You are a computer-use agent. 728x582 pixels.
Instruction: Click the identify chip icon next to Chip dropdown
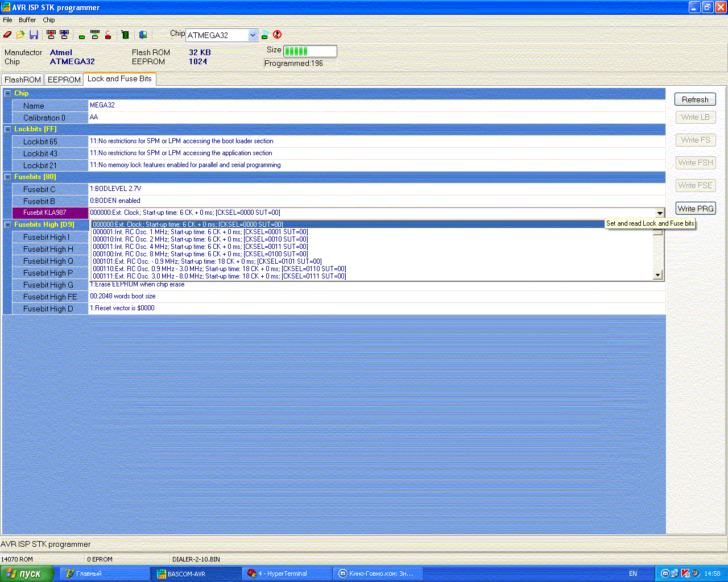(265, 35)
